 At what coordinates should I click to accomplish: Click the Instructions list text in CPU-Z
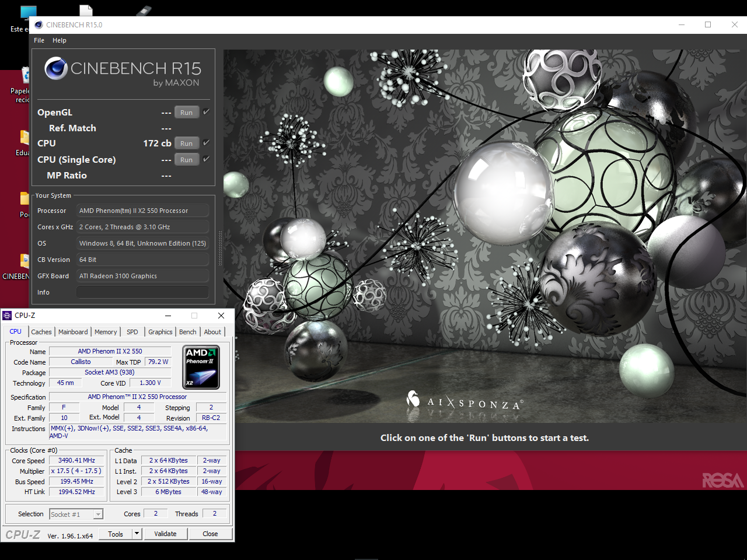138,432
